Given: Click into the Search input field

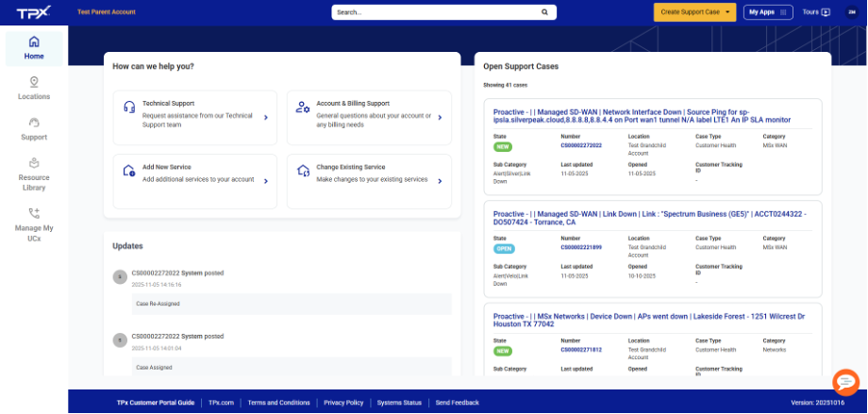Looking at the screenshot, I should (434, 12).
